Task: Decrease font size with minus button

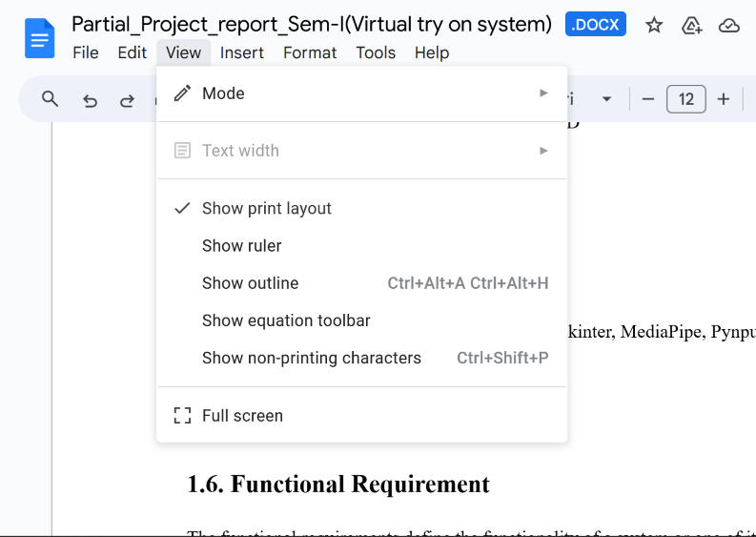Action: point(648,99)
